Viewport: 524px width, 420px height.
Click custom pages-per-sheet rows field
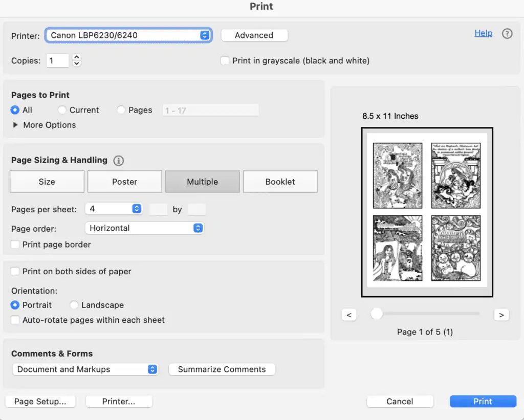(197, 209)
